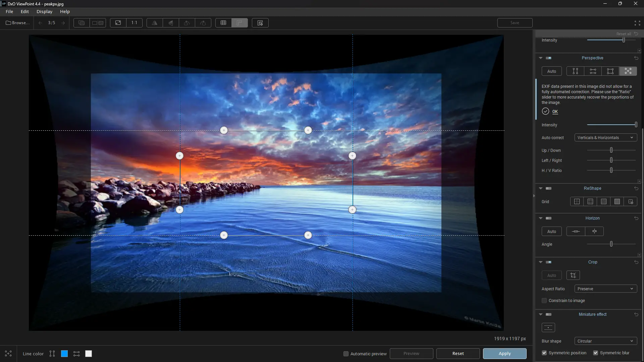Select the horizontal lines perspective correction tool
644x362 pixels.
pyautogui.click(x=593, y=71)
